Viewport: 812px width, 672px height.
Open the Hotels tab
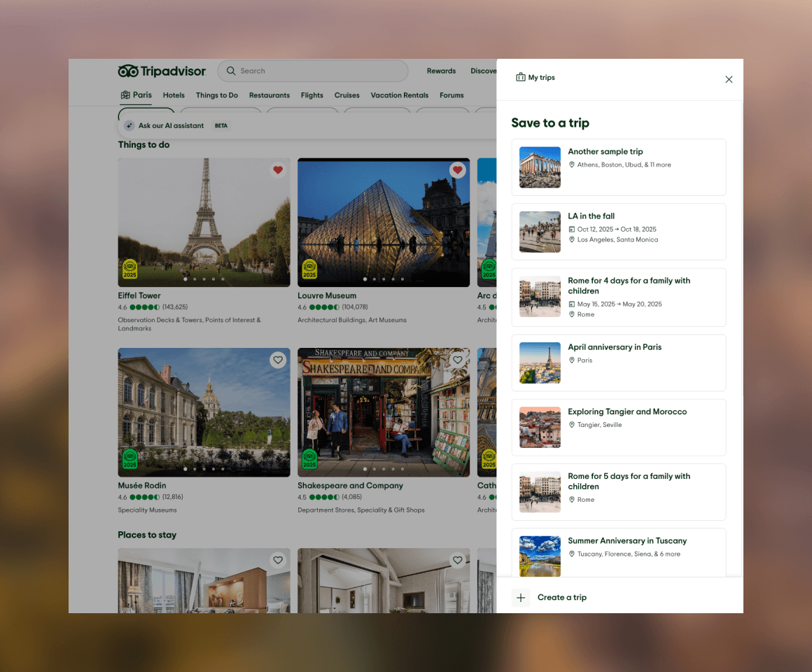click(174, 95)
